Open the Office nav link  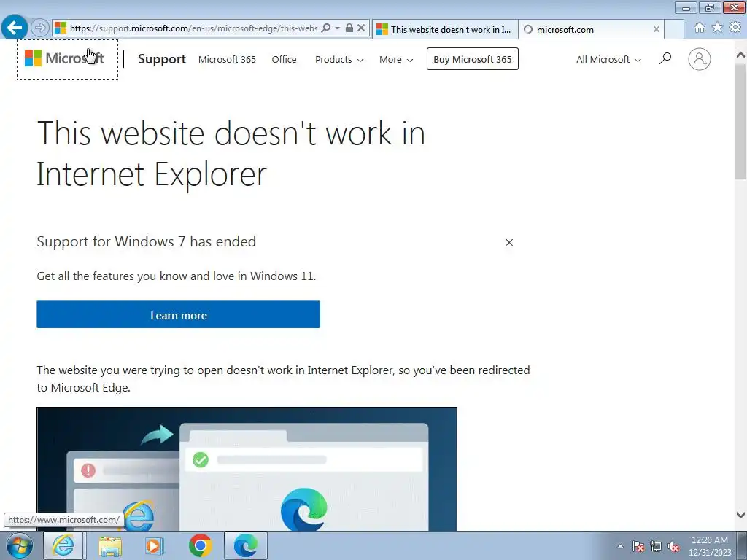point(284,60)
